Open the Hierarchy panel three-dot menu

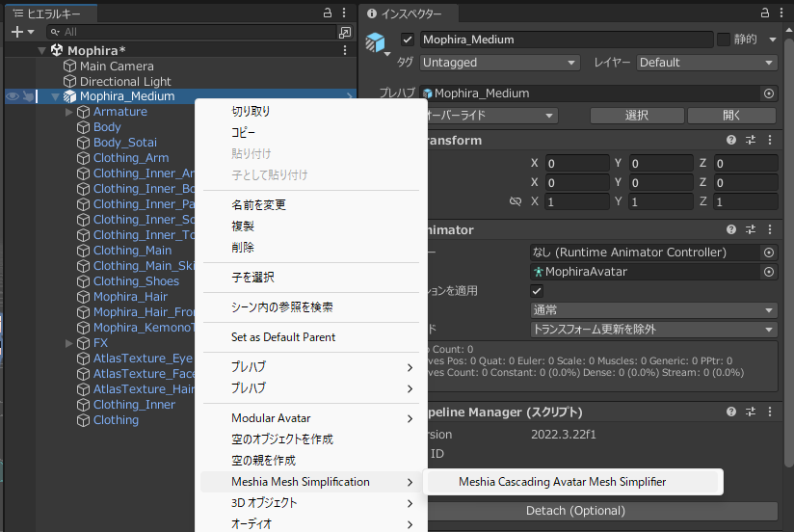coord(344,13)
